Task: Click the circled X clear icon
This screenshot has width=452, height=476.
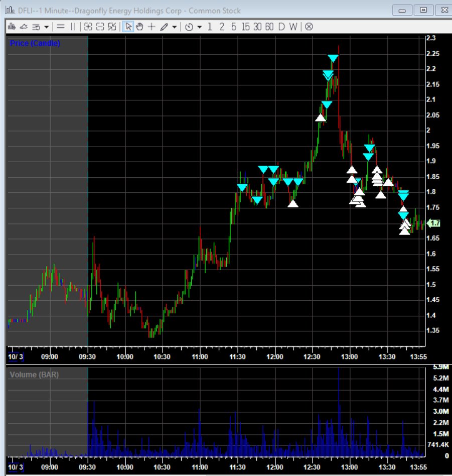Action: (x=309, y=27)
